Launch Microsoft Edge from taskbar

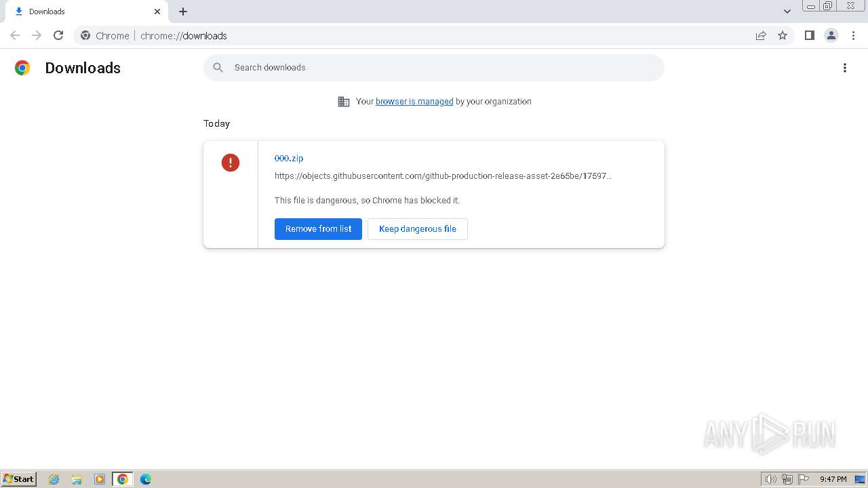(146, 479)
